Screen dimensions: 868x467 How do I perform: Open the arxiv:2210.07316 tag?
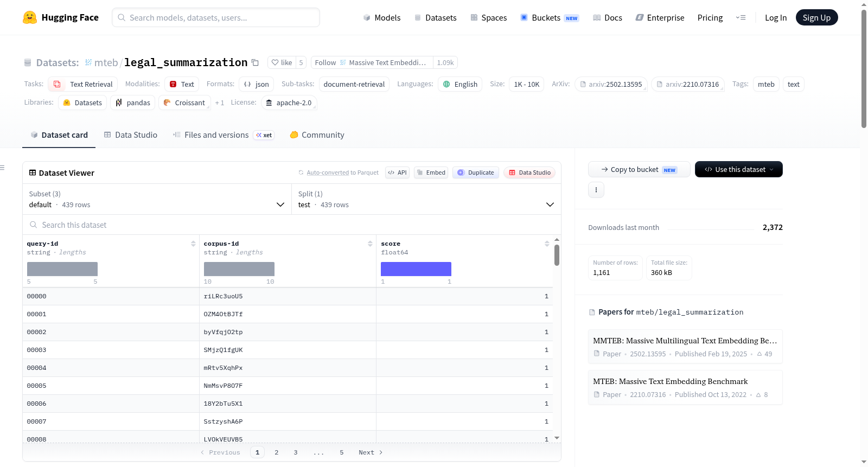click(x=688, y=84)
